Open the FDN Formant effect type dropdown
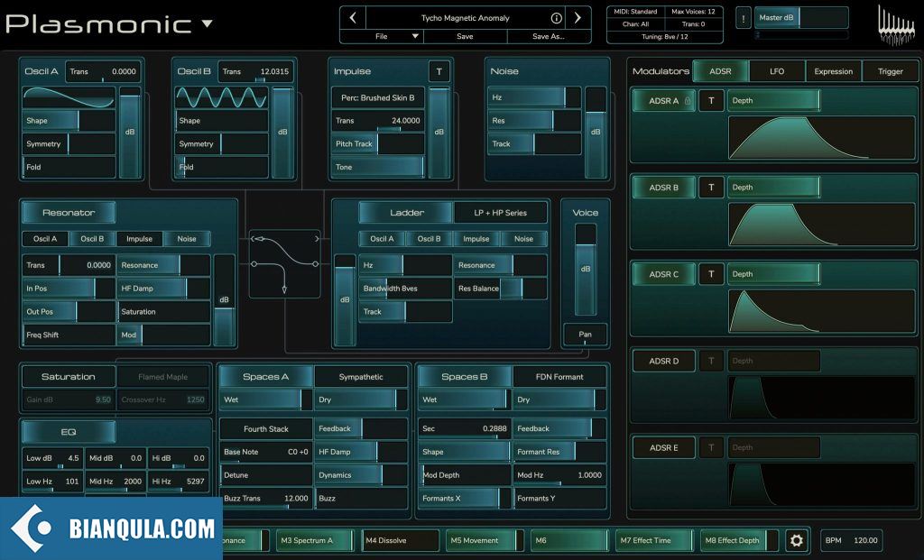Image resolution: width=924 pixels, height=560 pixels. [x=559, y=376]
